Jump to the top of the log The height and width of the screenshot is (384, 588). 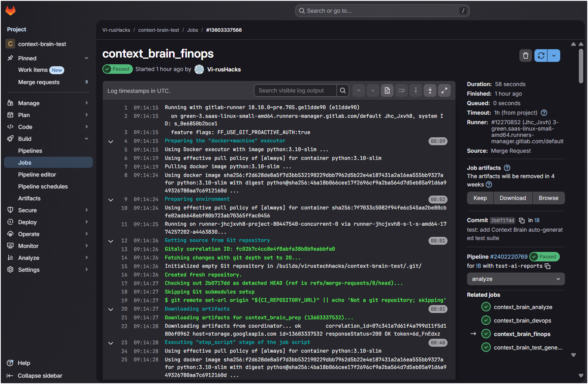[x=416, y=90]
